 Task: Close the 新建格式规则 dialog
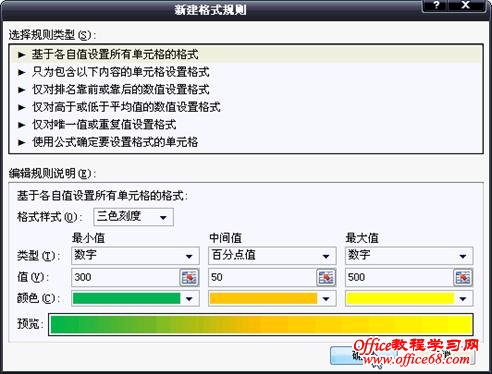click(466, 5)
